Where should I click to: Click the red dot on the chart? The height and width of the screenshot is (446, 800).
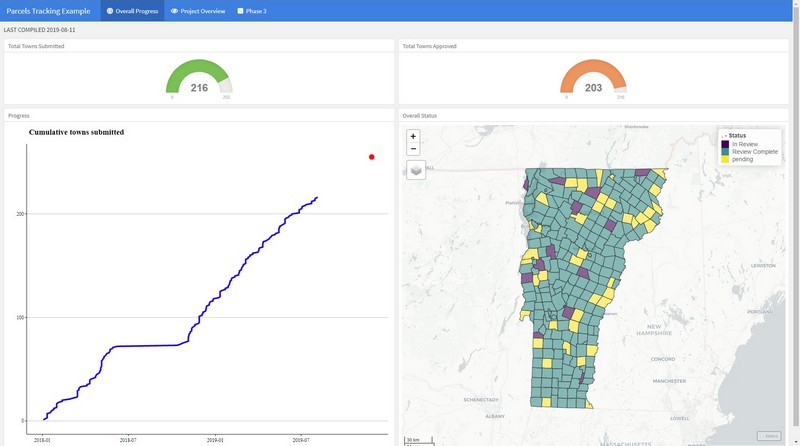click(372, 157)
